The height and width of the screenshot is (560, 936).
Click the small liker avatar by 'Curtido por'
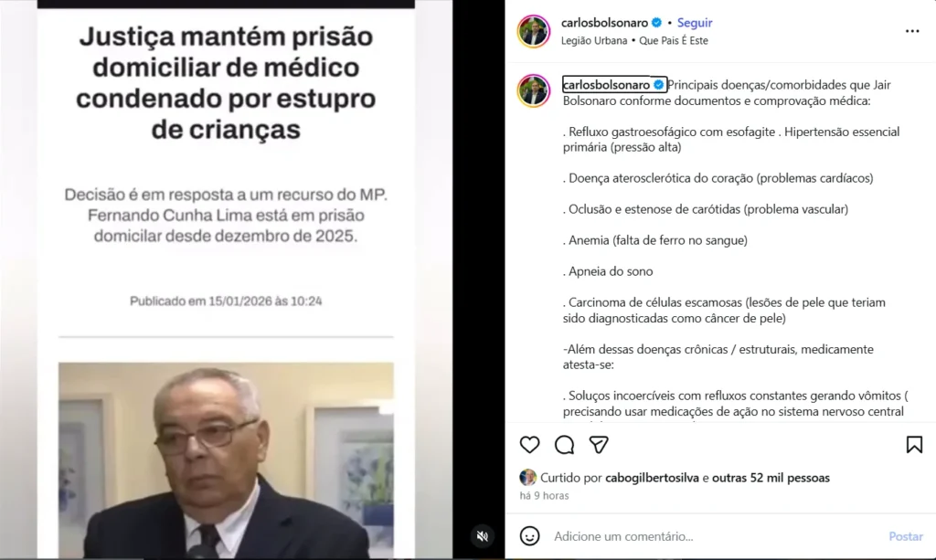click(527, 478)
